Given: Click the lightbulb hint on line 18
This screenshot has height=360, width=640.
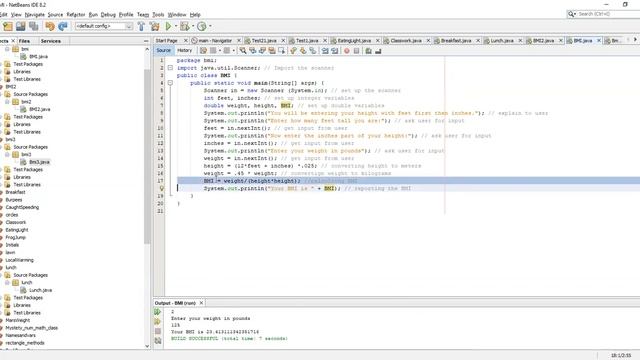Looking at the screenshot, I should point(162,188).
